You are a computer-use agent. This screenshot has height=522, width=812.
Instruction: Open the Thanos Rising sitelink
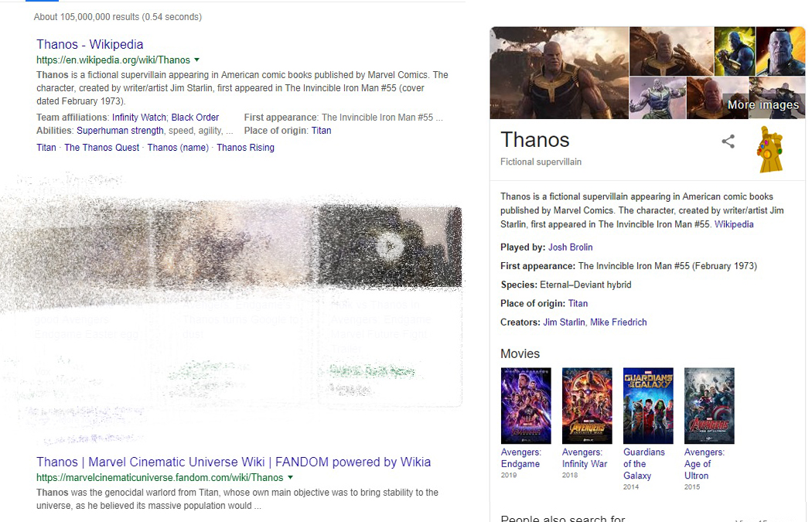click(245, 148)
